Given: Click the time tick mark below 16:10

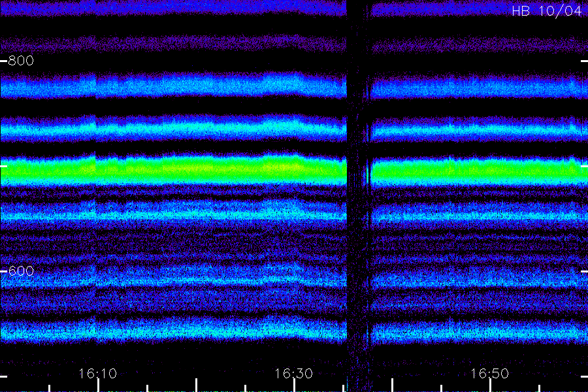Looking at the screenshot, I should pyautogui.click(x=98, y=385).
